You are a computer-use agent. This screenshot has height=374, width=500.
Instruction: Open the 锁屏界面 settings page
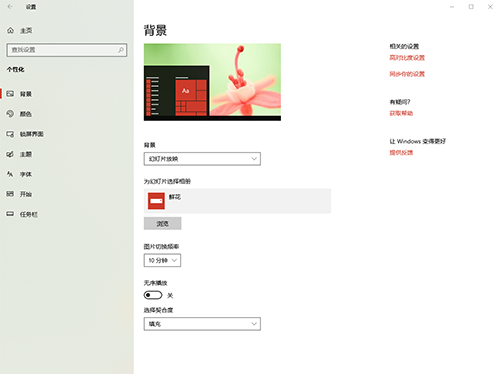click(32, 134)
